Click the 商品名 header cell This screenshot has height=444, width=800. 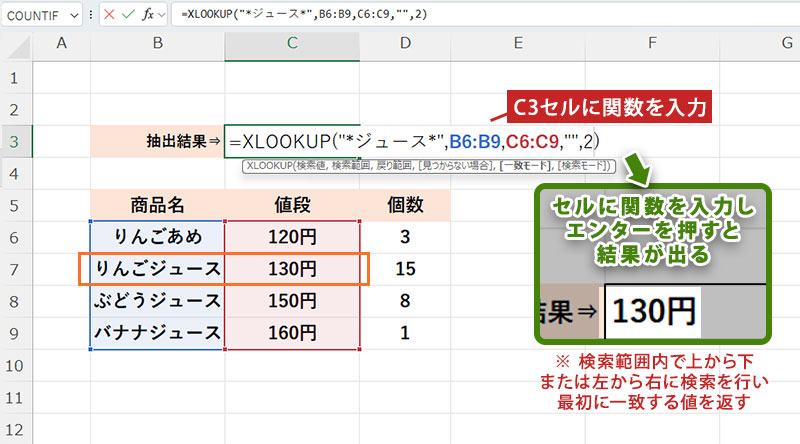point(158,205)
